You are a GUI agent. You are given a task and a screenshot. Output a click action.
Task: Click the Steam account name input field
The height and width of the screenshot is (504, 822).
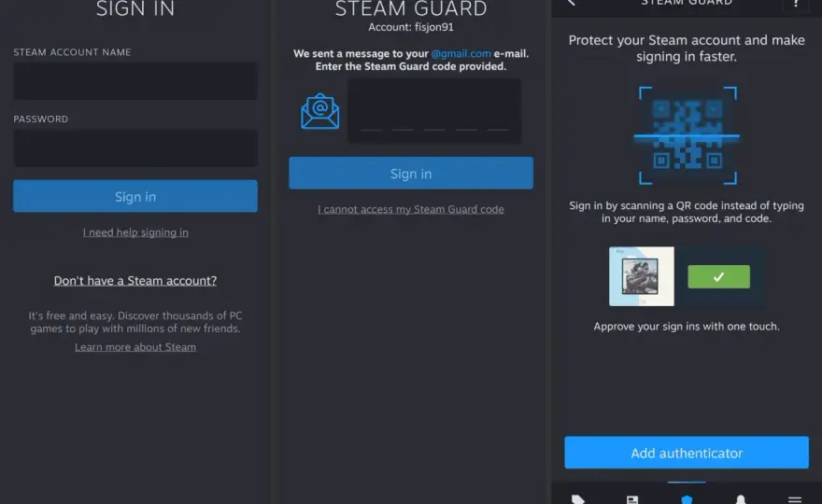click(135, 81)
